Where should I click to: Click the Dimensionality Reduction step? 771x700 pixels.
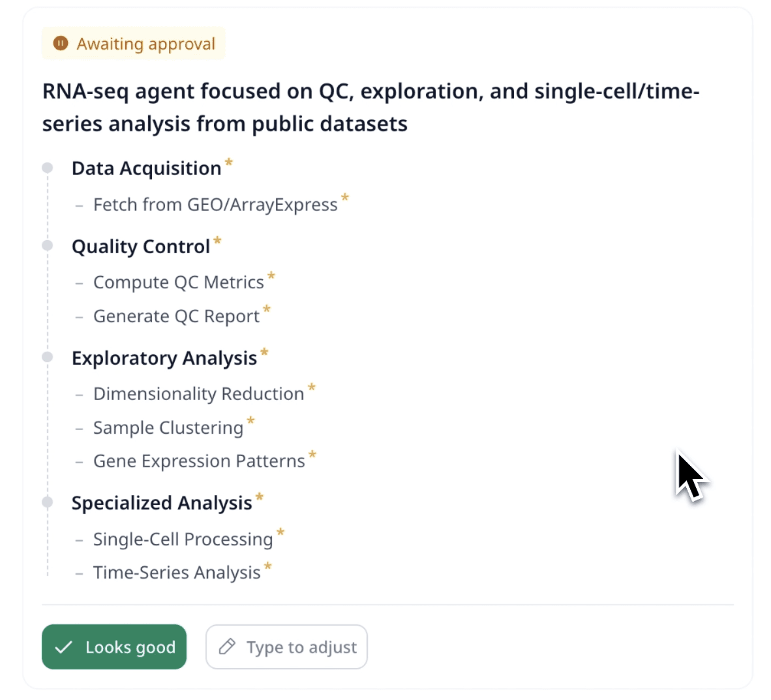click(198, 394)
